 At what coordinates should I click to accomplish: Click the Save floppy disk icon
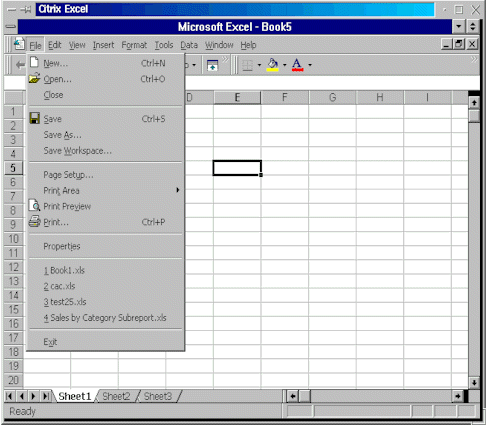point(34,118)
